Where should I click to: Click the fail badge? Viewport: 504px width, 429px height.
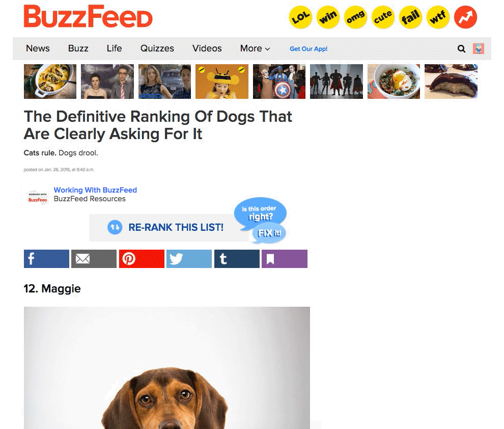410,17
